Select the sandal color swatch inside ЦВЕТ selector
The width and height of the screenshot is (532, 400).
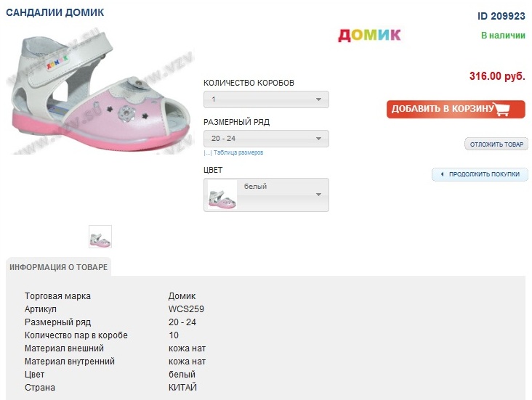click(x=222, y=195)
